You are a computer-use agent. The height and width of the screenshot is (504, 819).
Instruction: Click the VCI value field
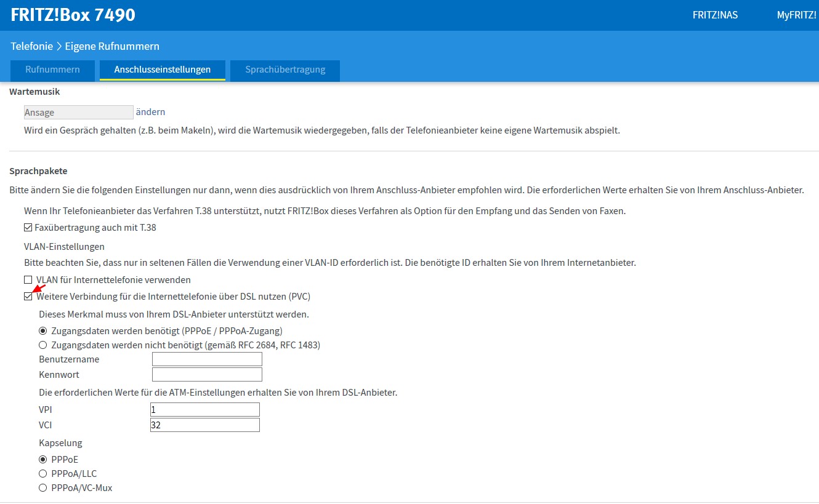tap(204, 425)
